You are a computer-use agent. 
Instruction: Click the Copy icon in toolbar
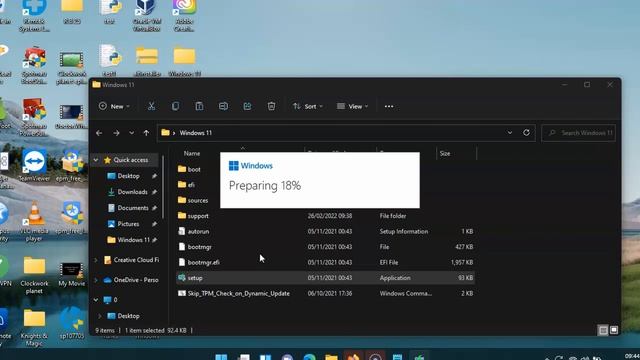(176, 107)
